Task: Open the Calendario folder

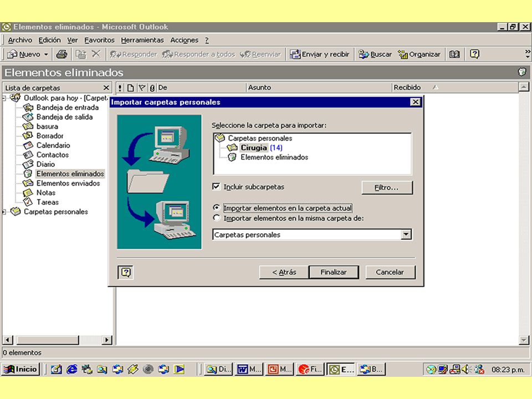Action: [53, 145]
